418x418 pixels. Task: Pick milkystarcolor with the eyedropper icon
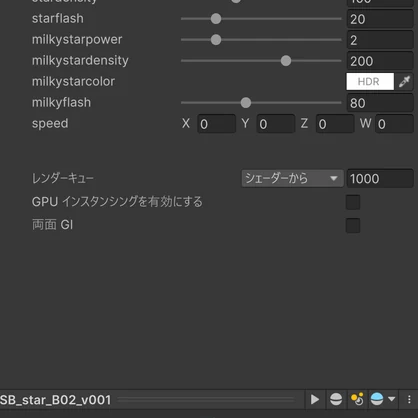404,82
